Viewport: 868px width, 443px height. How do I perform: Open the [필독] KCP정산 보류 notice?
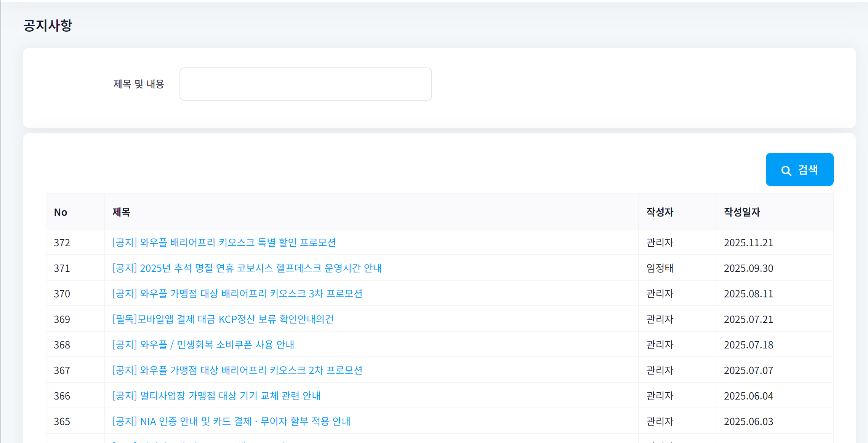(x=223, y=319)
